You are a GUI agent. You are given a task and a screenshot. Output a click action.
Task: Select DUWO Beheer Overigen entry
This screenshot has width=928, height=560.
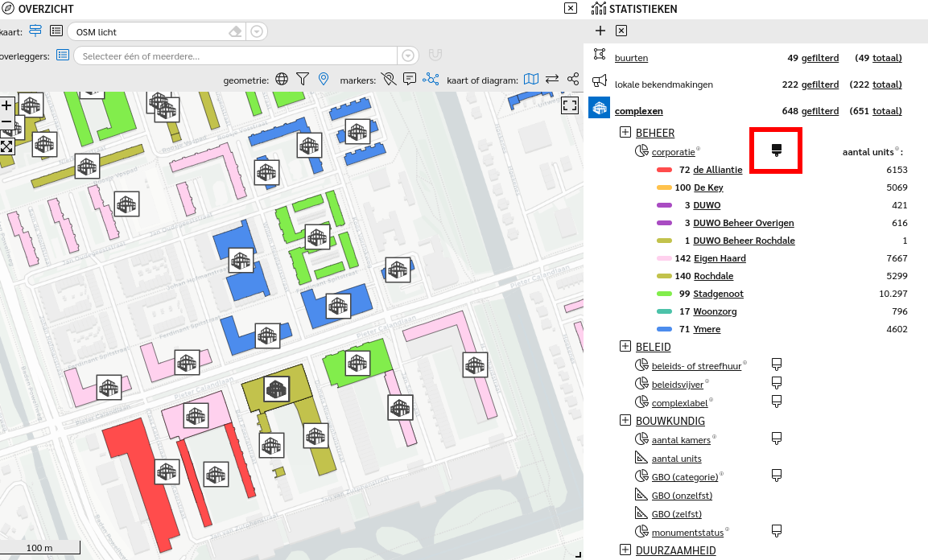[744, 223]
